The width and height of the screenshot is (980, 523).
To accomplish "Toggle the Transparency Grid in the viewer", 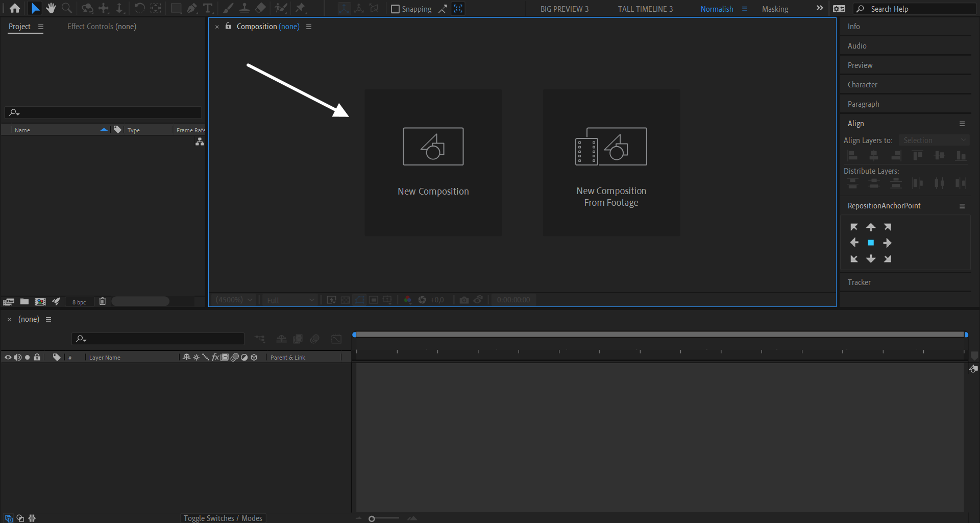I will (345, 300).
